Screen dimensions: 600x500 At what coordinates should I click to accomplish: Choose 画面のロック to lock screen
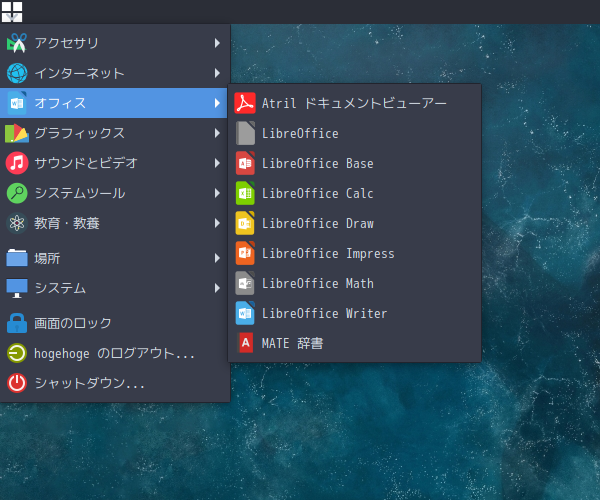[x=114, y=323]
